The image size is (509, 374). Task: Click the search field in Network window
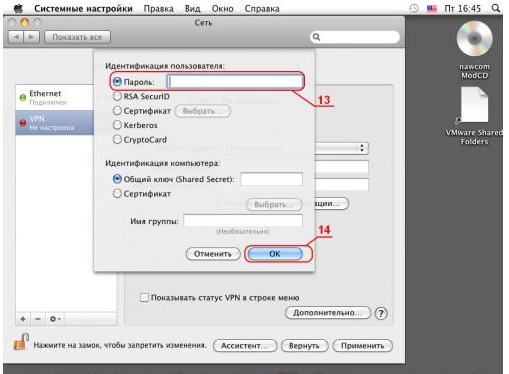tap(355, 37)
